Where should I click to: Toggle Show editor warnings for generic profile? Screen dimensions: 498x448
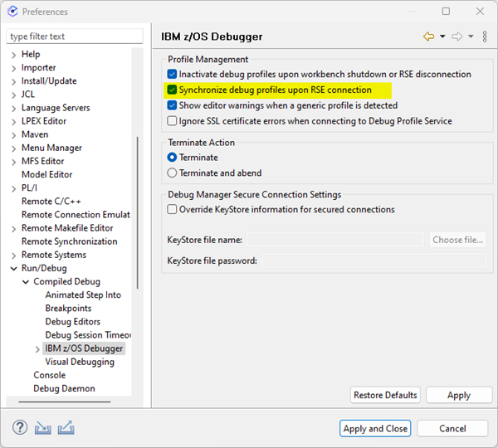[x=172, y=105]
